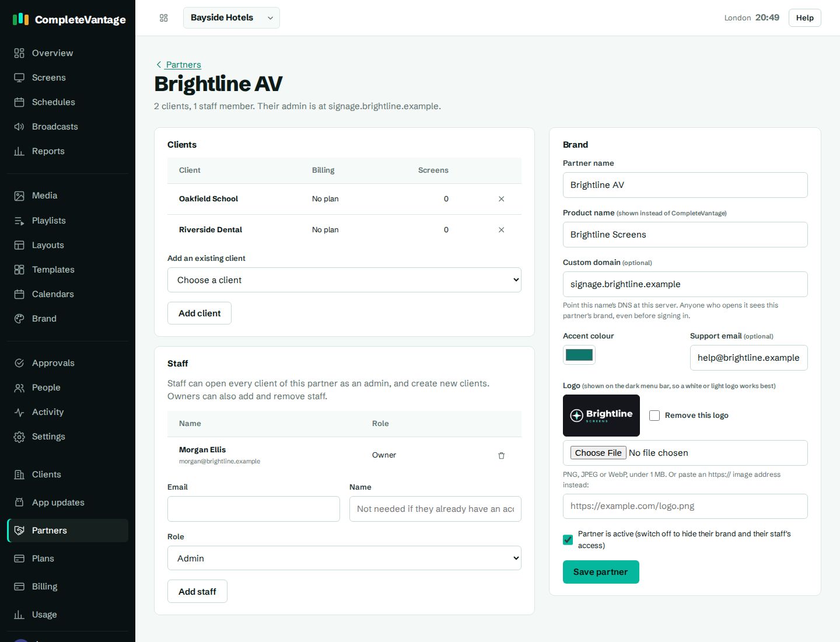Image resolution: width=840 pixels, height=642 pixels.
Task: Open the staff Role dropdown showing Admin
Action: coord(344,558)
